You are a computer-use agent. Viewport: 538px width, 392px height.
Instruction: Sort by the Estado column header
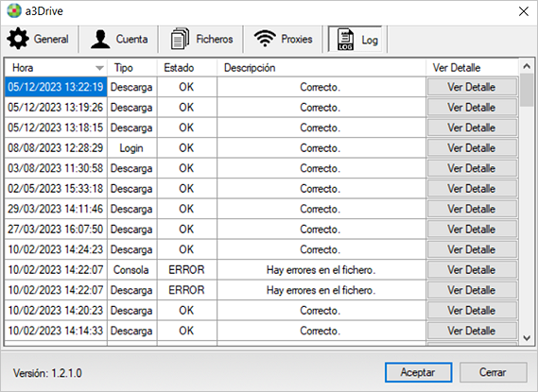click(x=187, y=68)
